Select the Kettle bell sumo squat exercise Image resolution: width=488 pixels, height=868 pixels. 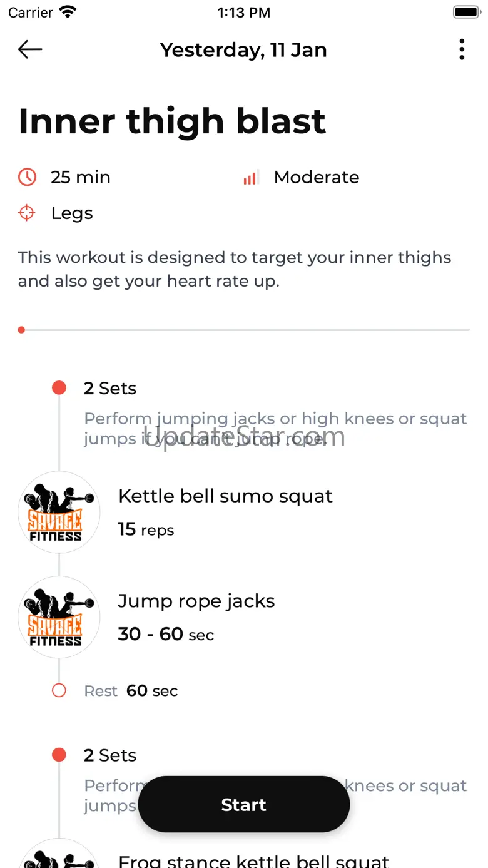pyautogui.click(x=225, y=496)
